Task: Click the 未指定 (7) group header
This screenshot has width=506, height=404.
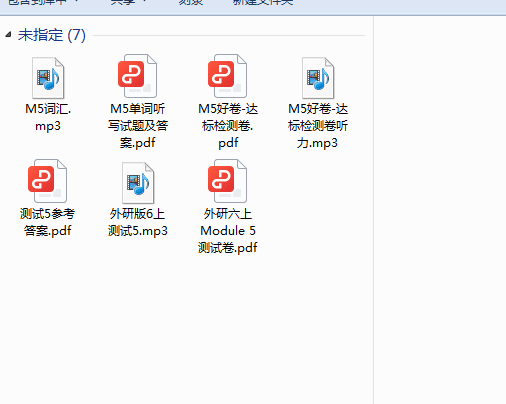Action: coord(52,35)
